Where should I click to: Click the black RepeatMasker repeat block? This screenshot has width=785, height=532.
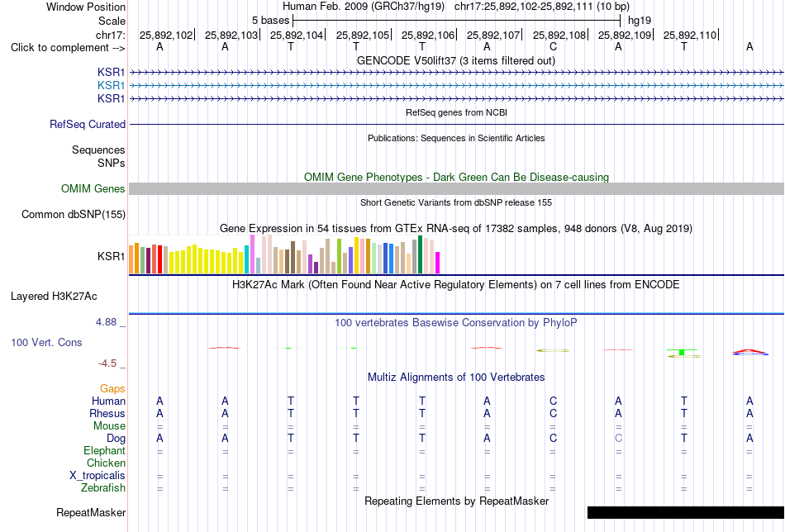tap(685, 512)
